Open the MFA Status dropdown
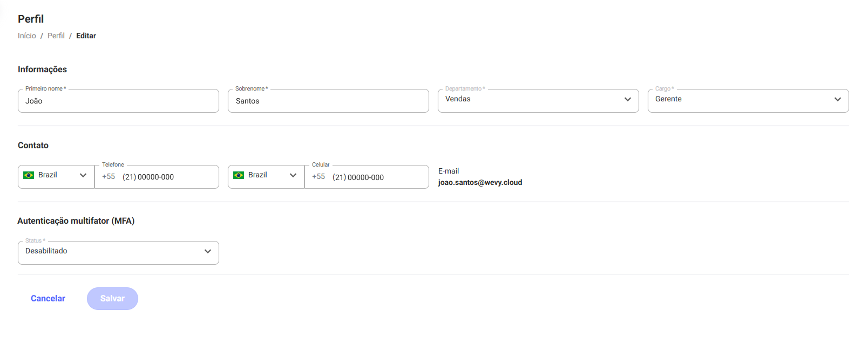This screenshot has height=345, width=868. (118, 253)
